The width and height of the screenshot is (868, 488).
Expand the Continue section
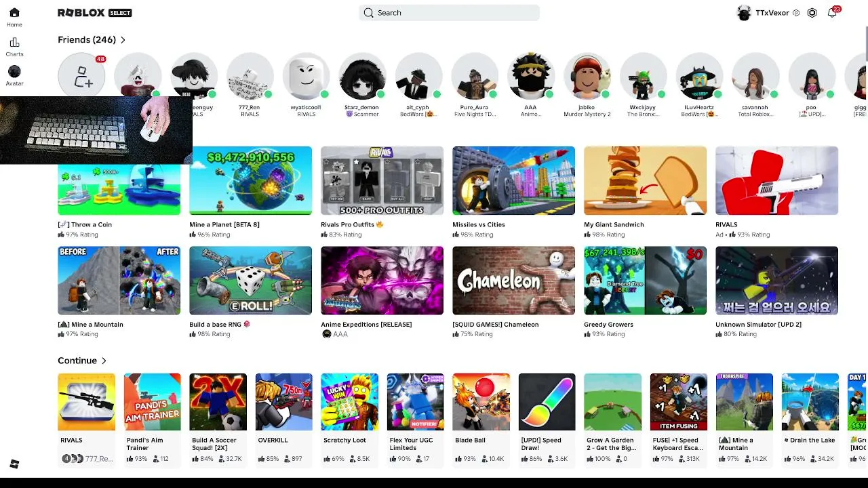[x=104, y=361]
